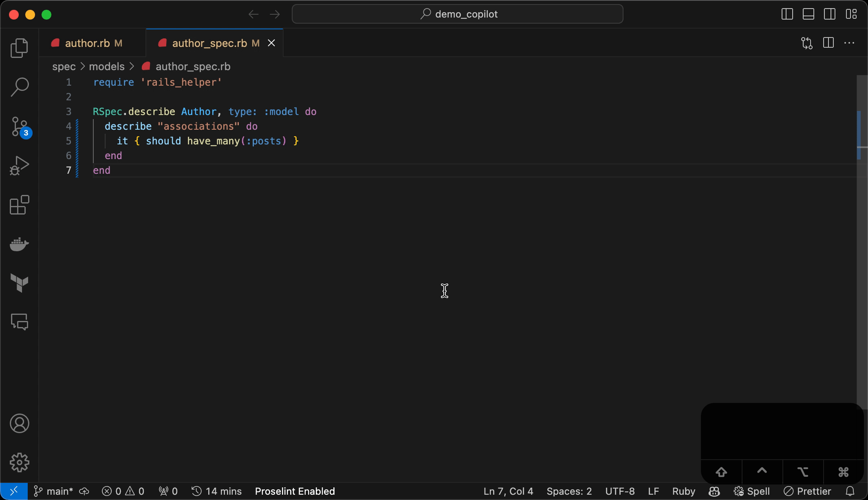Click the Toggle Panel Layout button
The height and width of the screenshot is (500, 868).
point(809,13)
